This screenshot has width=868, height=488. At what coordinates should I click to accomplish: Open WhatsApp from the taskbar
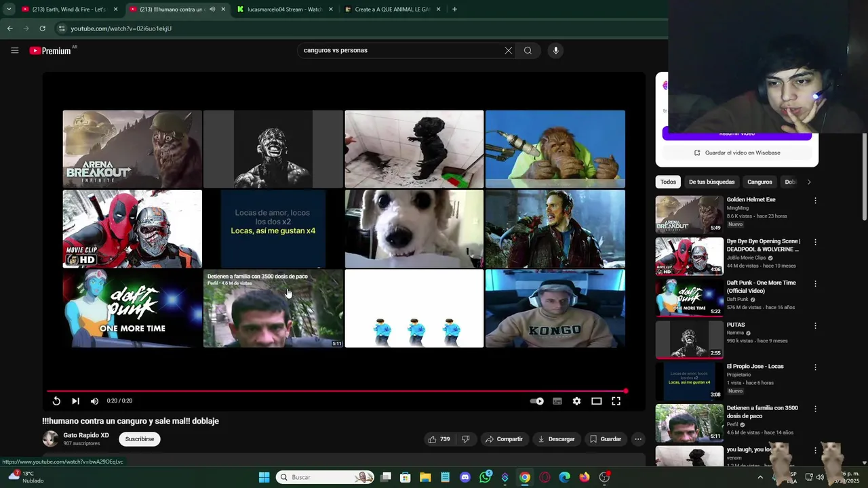point(485,477)
